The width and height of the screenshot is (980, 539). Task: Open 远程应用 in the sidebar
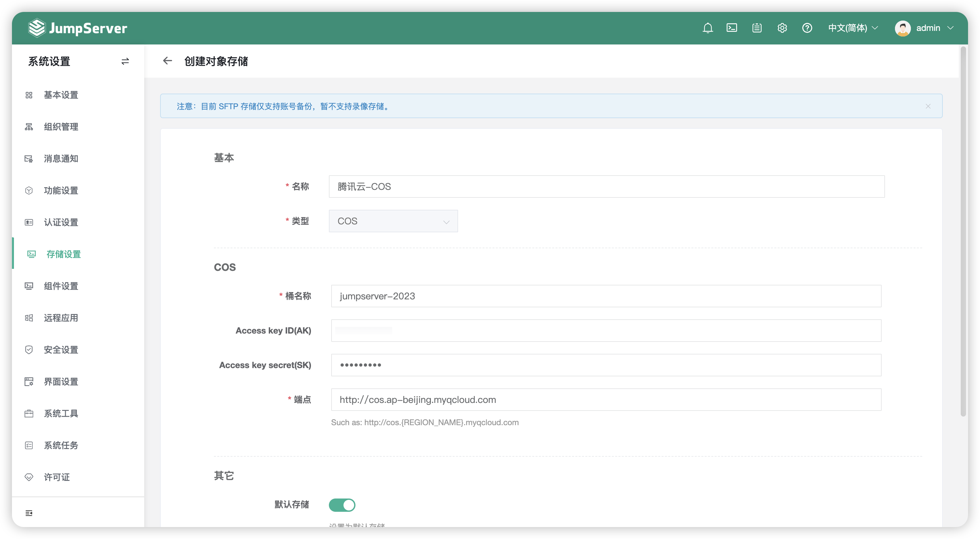78,318
